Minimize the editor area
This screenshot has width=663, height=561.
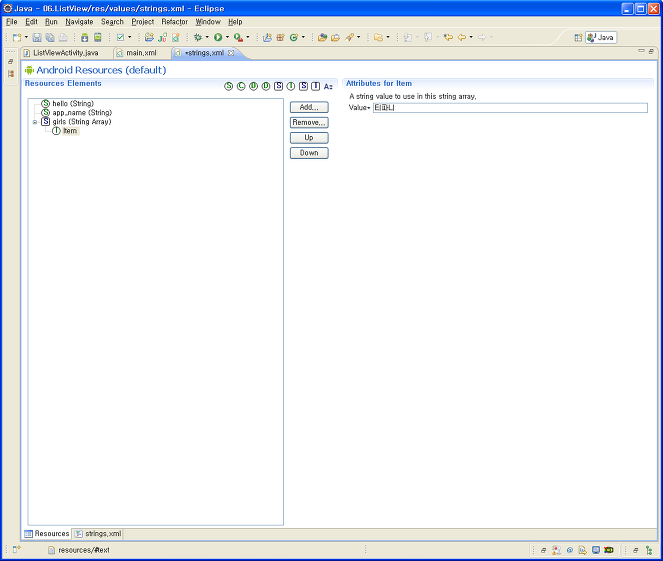point(641,51)
